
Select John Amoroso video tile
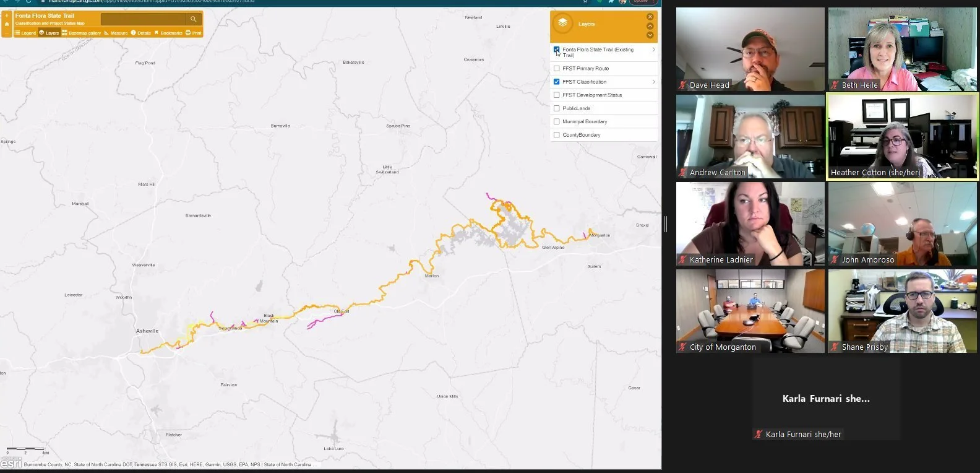pos(903,224)
